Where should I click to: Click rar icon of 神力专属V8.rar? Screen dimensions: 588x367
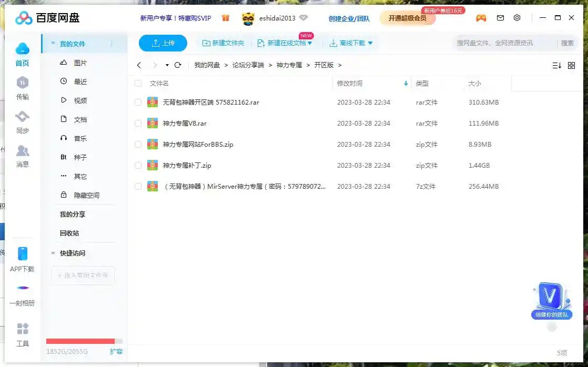point(152,124)
